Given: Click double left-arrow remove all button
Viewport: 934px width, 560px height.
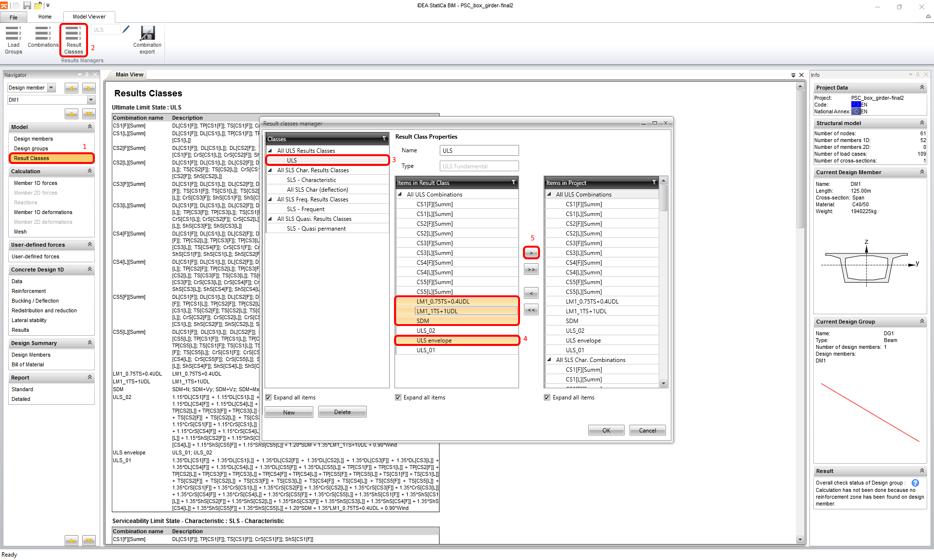Looking at the screenshot, I should [x=531, y=310].
